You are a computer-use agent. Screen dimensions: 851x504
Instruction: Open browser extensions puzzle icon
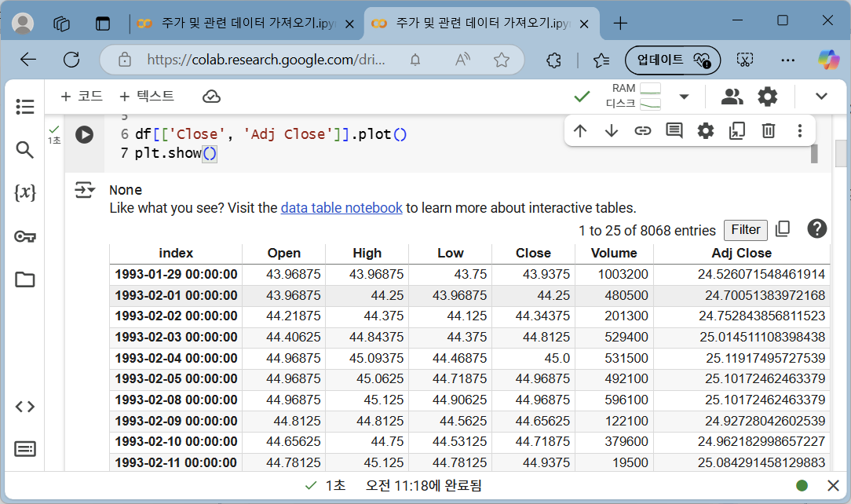point(553,60)
